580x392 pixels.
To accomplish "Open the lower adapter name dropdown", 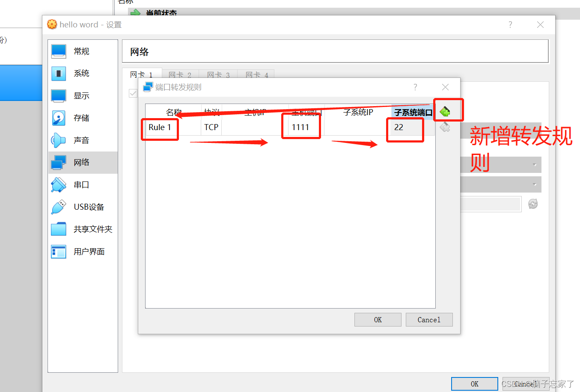I will tap(534, 184).
